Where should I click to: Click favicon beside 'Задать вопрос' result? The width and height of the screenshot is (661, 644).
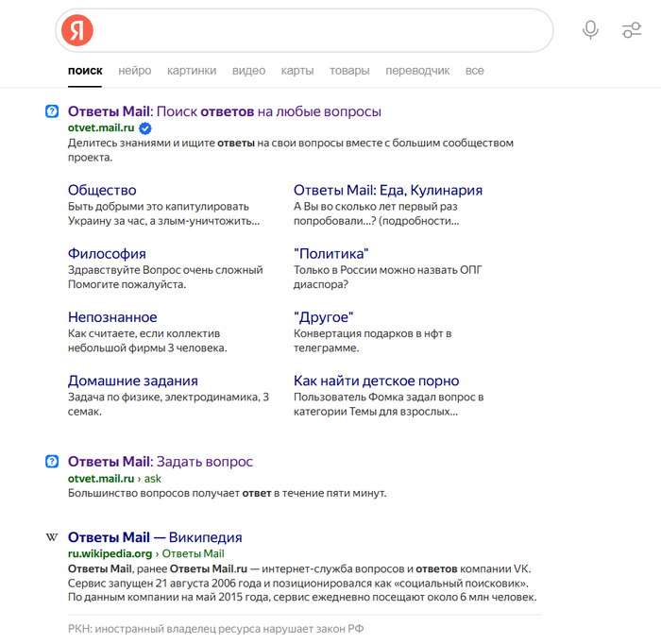coord(53,462)
